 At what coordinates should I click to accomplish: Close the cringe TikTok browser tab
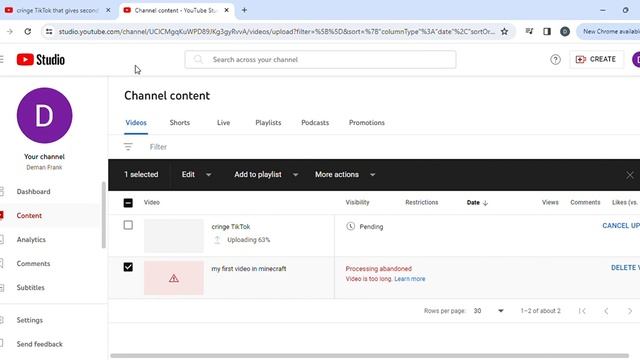108,10
